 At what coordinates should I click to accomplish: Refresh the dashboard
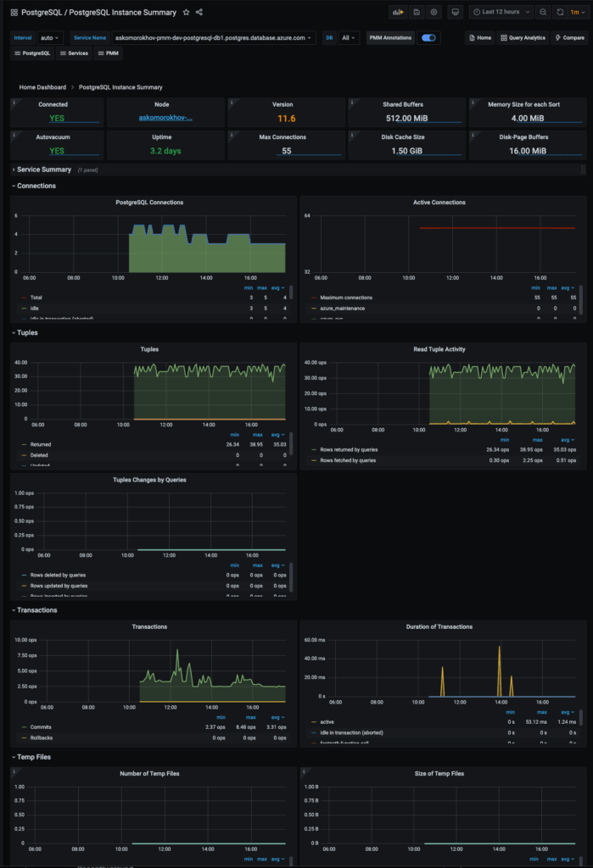[560, 13]
